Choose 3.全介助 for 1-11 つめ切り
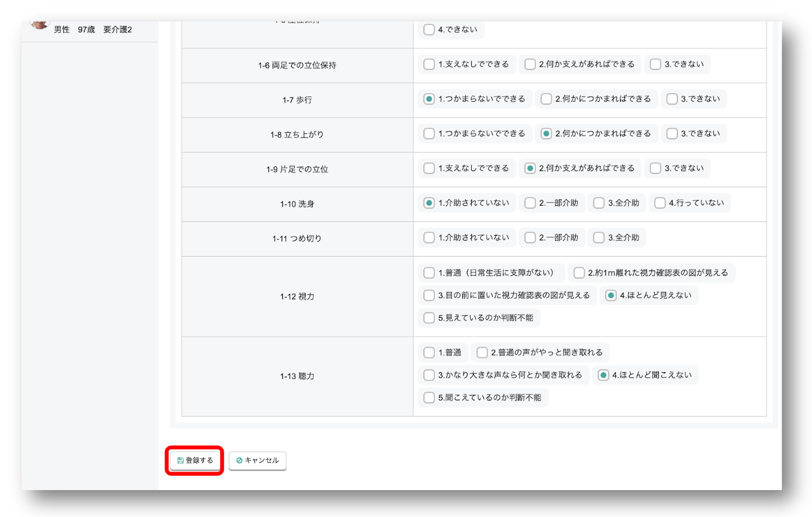 click(599, 238)
